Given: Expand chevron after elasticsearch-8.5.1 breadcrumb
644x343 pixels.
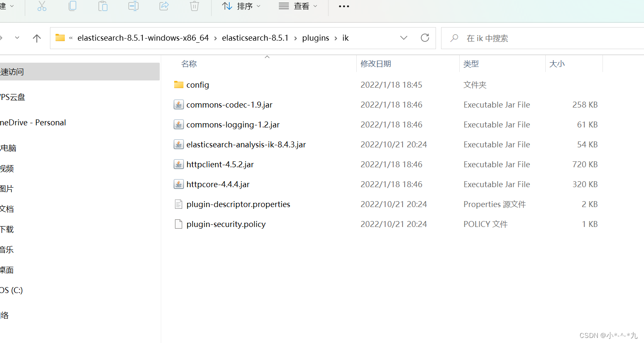Looking at the screenshot, I should point(295,38).
